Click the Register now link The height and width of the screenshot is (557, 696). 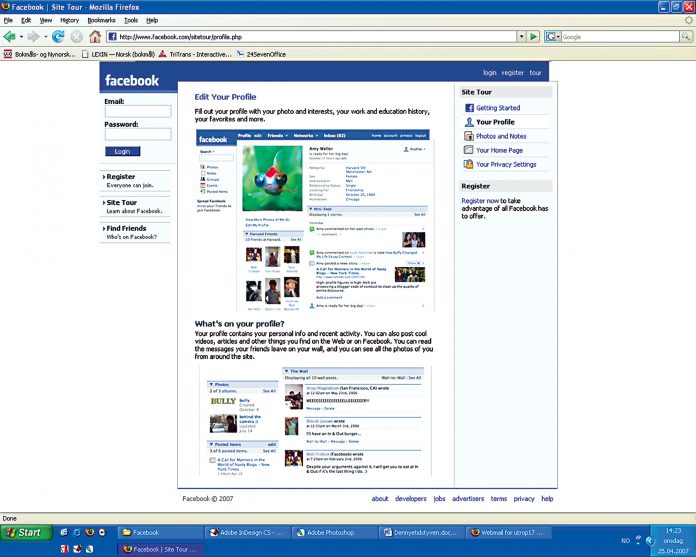pos(480,201)
